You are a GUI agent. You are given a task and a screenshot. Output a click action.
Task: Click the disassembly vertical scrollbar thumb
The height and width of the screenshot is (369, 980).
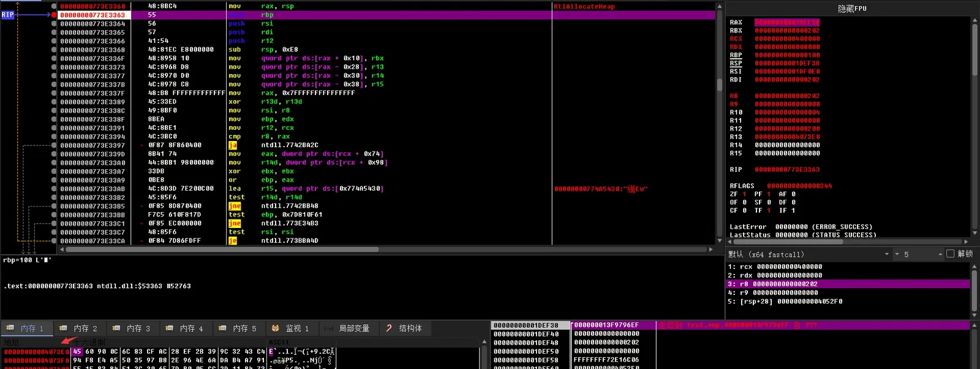pyautogui.click(x=720, y=85)
